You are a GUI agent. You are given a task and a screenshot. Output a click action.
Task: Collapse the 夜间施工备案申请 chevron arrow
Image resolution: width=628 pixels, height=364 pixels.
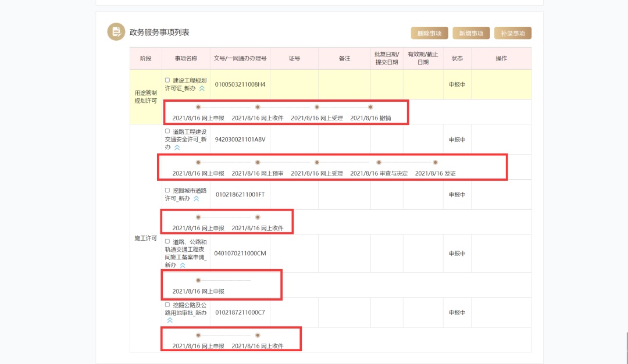[x=183, y=265]
